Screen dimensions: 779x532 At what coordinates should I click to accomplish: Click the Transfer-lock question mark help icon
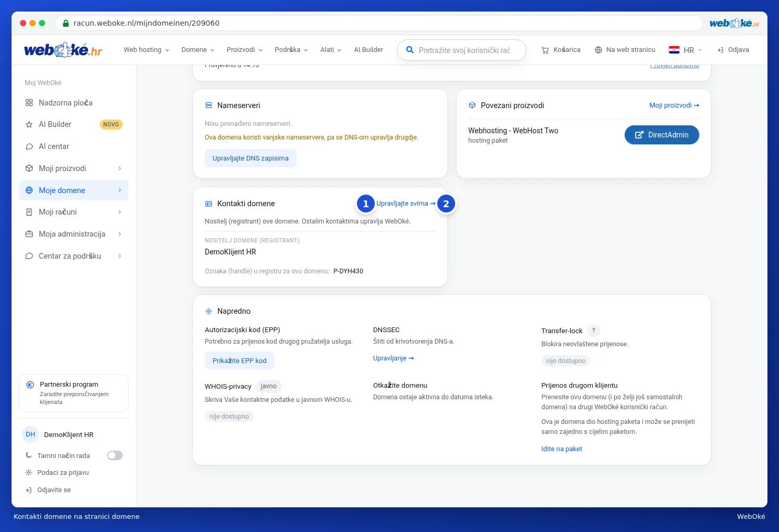(x=594, y=331)
